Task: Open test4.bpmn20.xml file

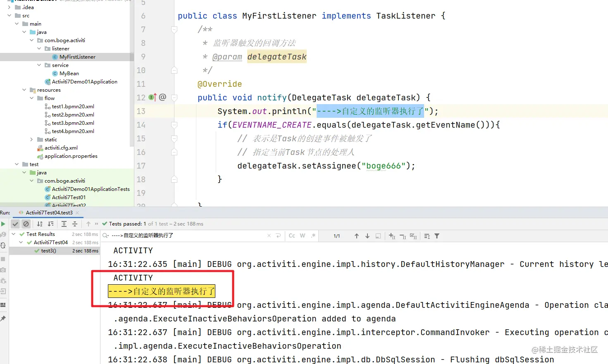Action: 73,131
